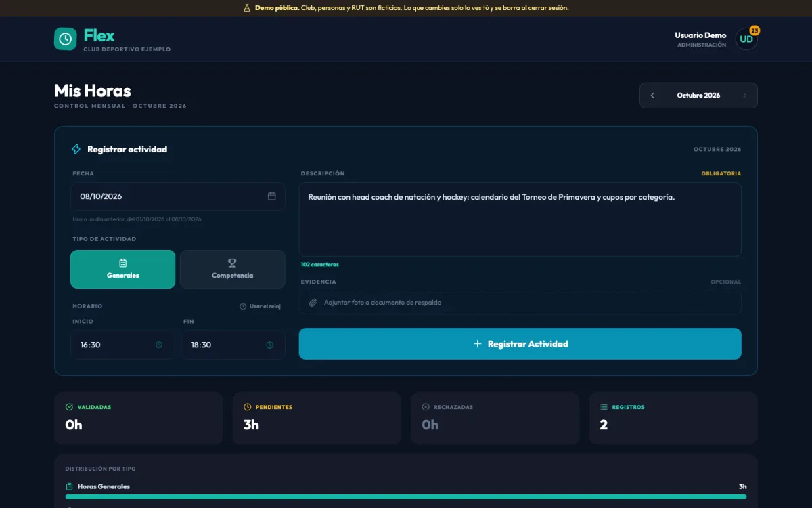Click the clock icon in Inicio field
This screenshot has width=812, height=508.
click(x=159, y=345)
